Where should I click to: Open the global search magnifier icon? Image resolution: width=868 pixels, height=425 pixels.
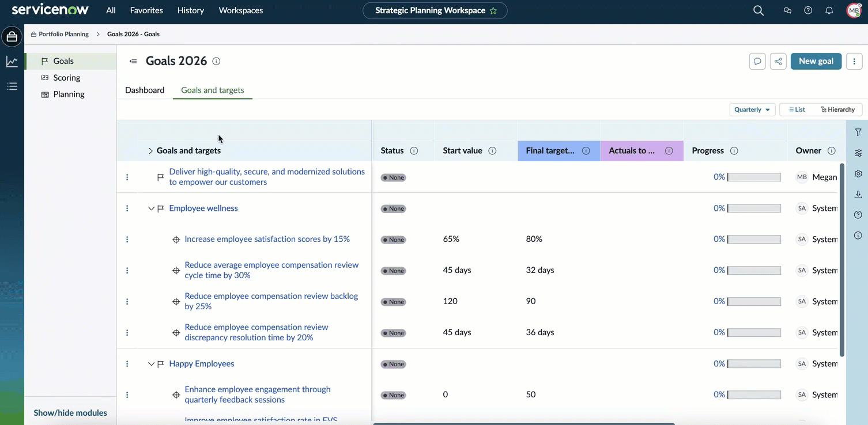758,10
